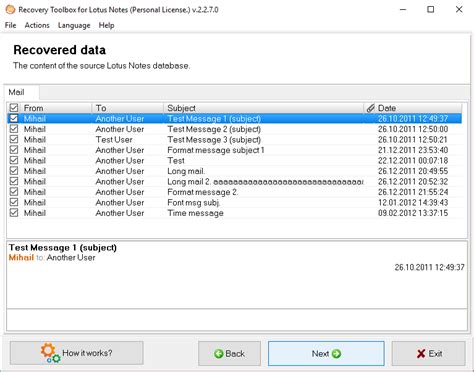This screenshot has width=474, height=372.
Task: Open the Actions menu
Action: coord(37,25)
